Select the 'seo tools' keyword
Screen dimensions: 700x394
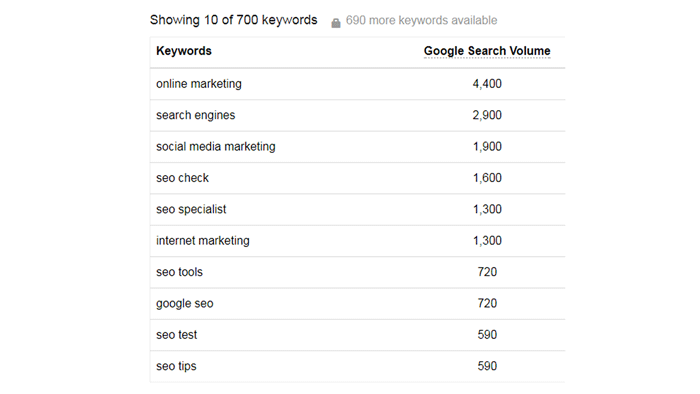[x=179, y=272]
